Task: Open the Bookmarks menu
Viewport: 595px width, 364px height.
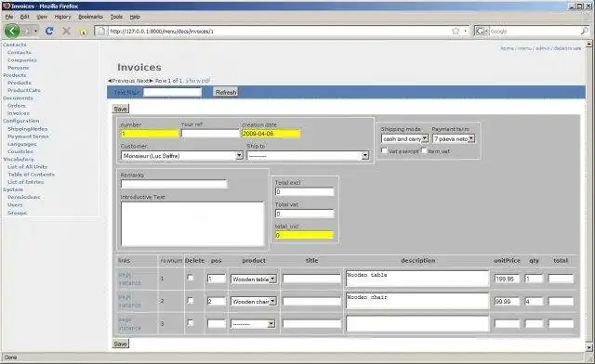Action: [x=90, y=17]
